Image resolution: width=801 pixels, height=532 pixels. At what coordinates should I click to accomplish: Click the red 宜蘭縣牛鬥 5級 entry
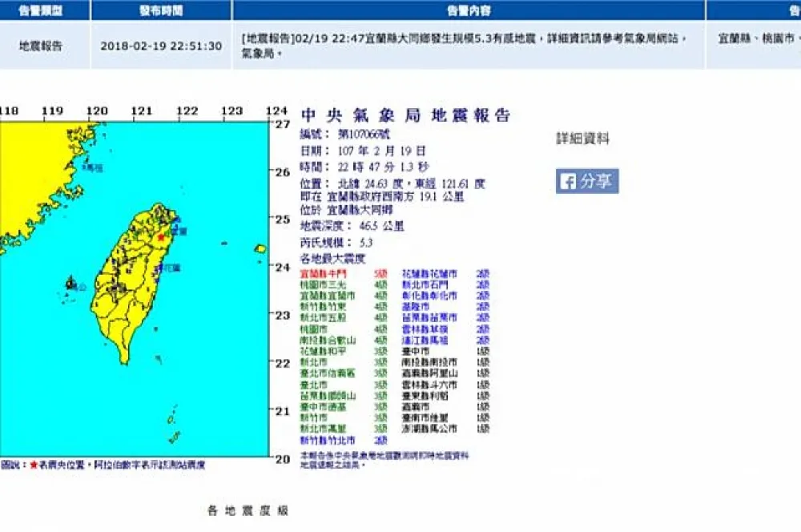click(344, 274)
